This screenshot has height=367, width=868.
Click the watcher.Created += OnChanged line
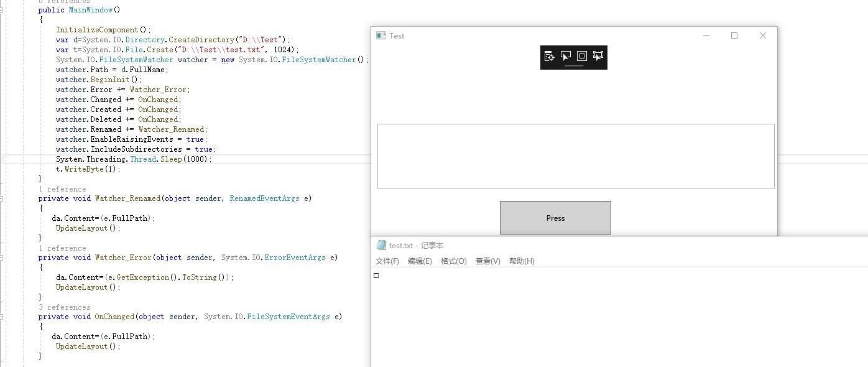119,109
